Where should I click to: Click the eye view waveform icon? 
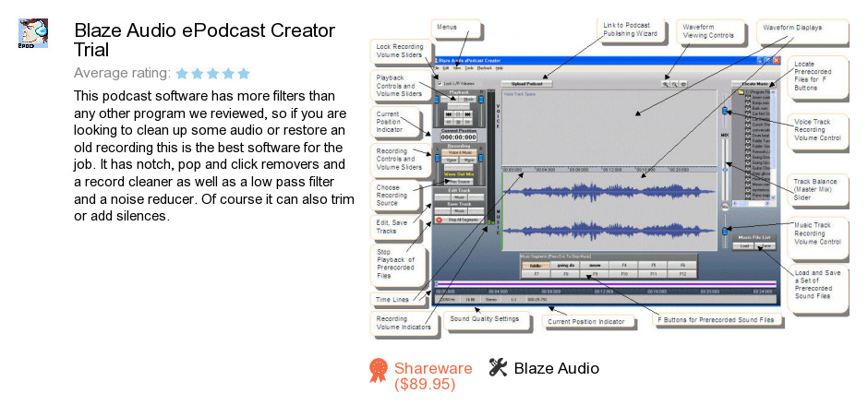[683, 84]
